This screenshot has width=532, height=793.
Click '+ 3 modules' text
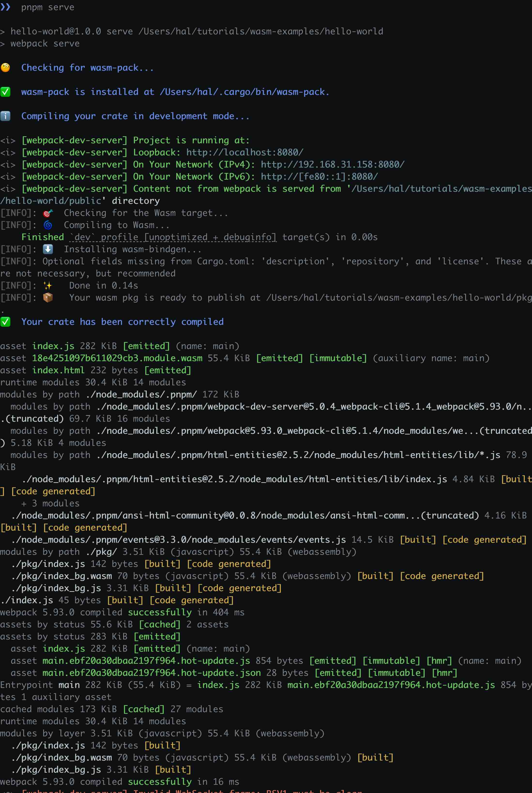50,503
